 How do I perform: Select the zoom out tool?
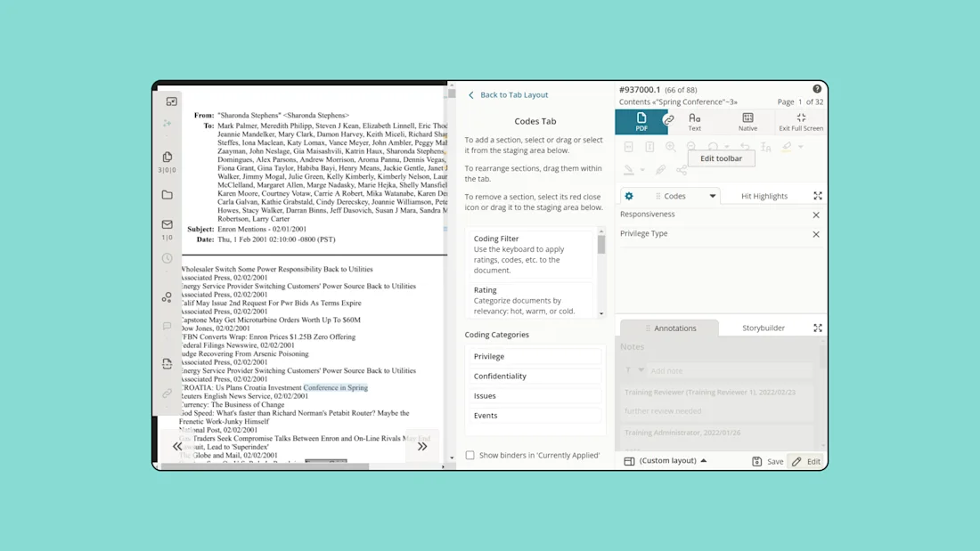(x=691, y=146)
